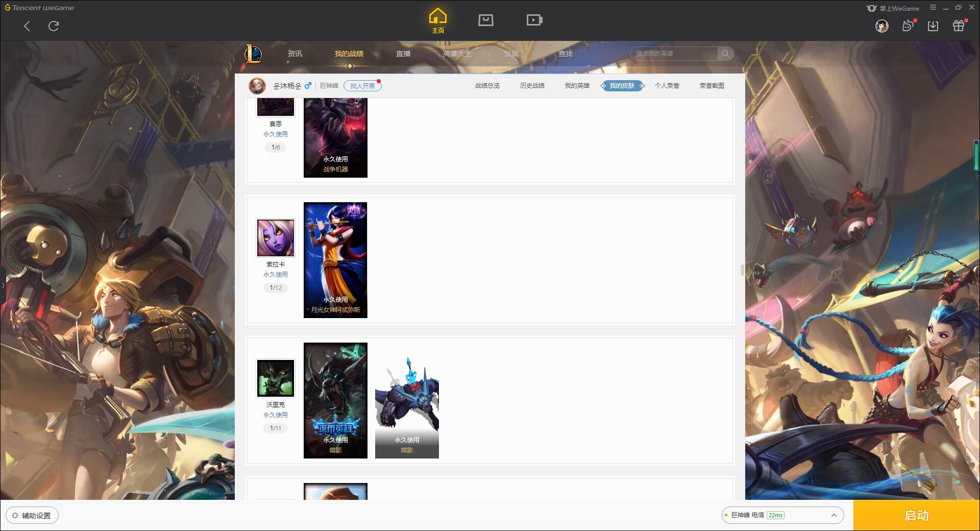The width and height of the screenshot is (980, 531).
Task: Expand the left side panel arrow
Action: (x=3, y=285)
